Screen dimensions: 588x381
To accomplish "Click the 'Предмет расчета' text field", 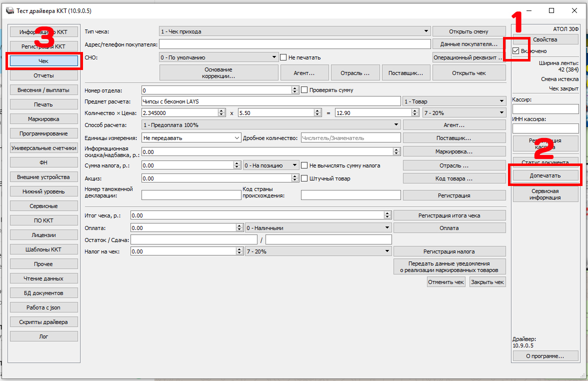I will [x=271, y=101].
